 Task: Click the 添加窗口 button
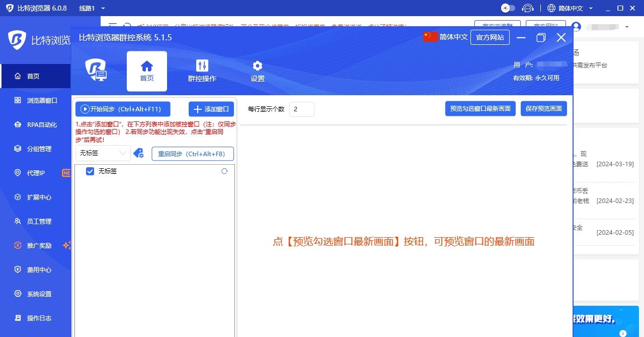[211, 109]
